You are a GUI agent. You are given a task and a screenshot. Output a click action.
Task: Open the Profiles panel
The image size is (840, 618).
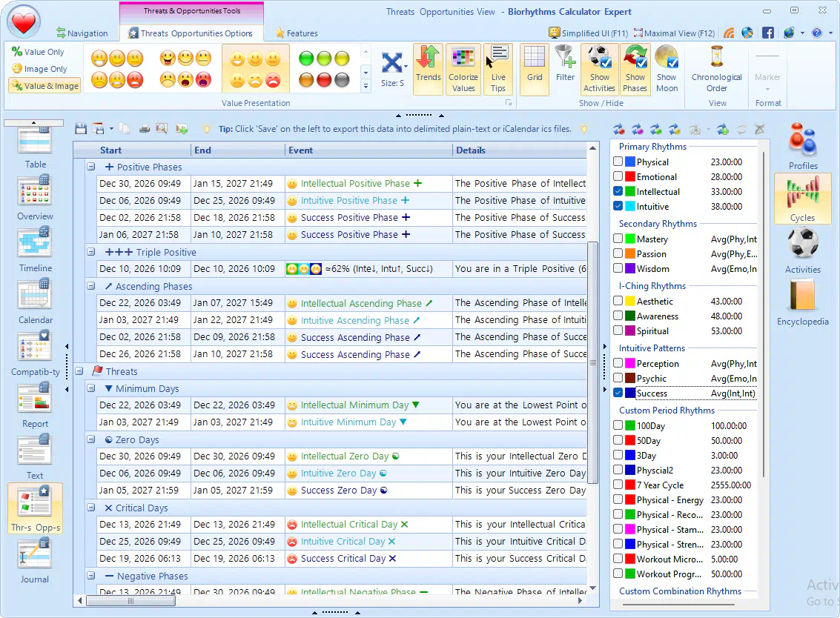click(x=802, y=146)
